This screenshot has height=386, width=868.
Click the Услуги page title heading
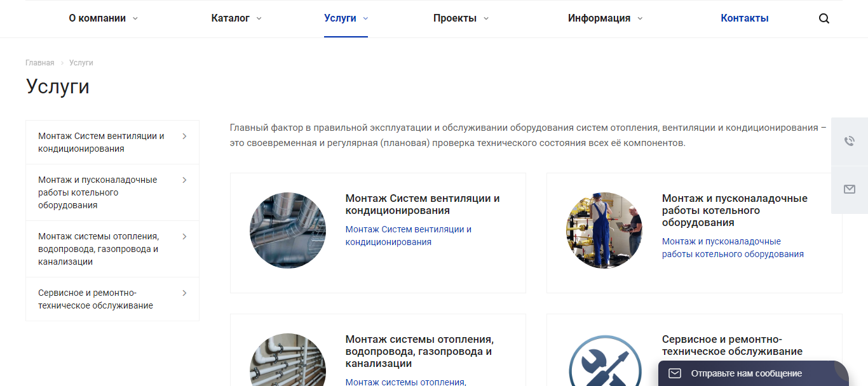click(58, 86)
